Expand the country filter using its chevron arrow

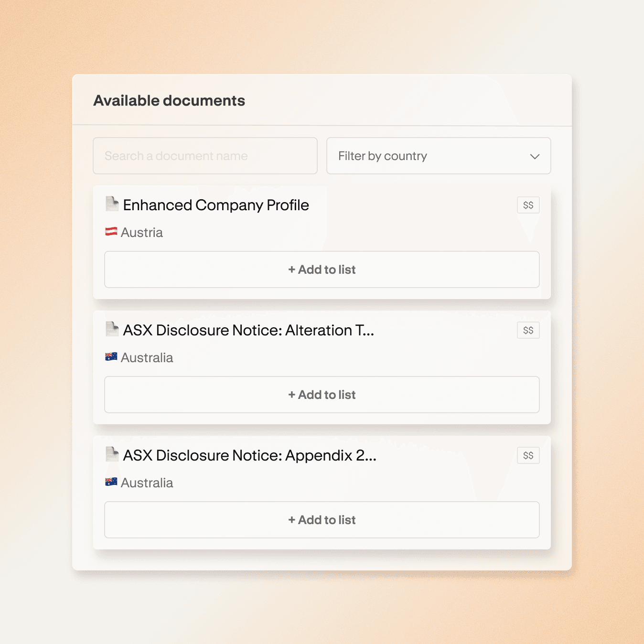pyautogui.click(x=535, y=157)
